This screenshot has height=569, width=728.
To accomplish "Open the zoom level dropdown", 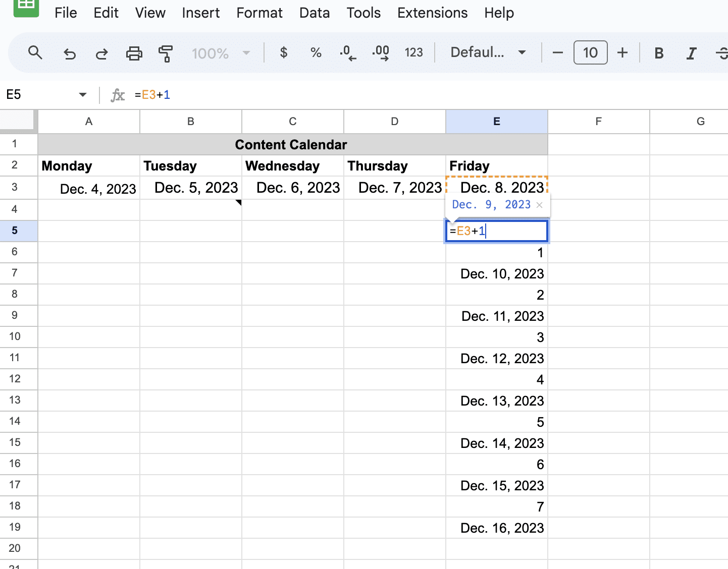I will point(221,53).
